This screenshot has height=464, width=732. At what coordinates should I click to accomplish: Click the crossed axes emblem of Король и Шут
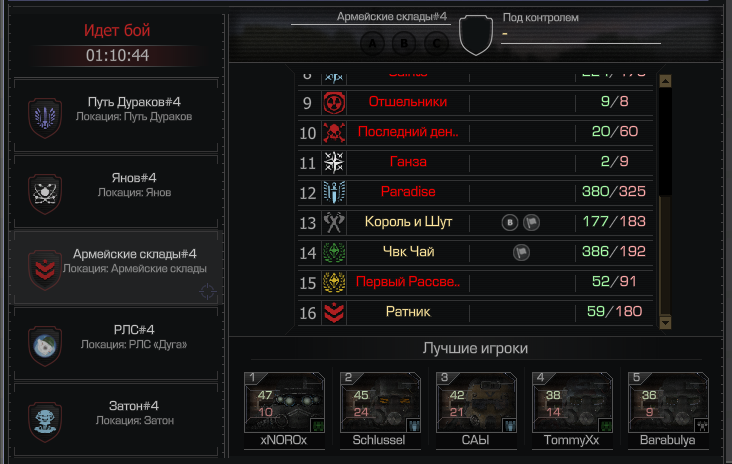tap(334, 223)
